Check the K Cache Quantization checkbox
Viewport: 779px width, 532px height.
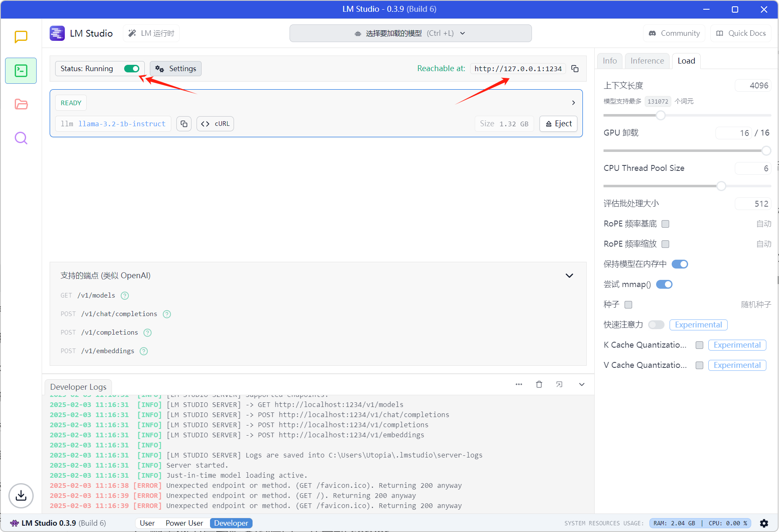click(699, 345)
